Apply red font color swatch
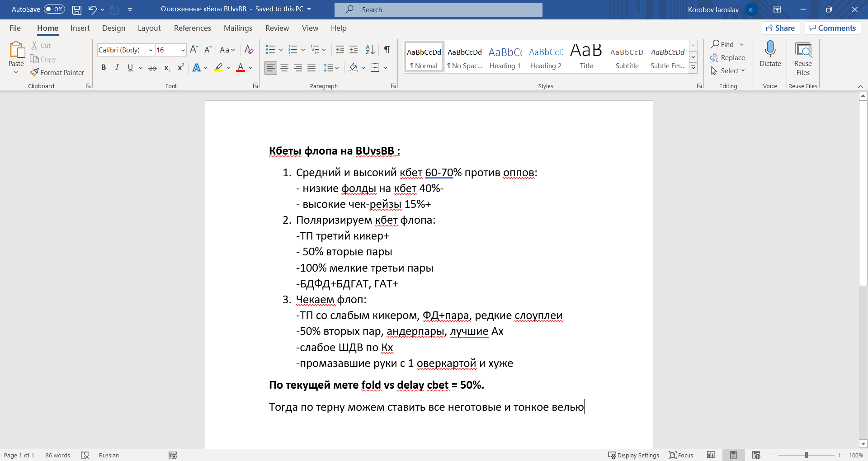Viewport: 868px width, 461px height. tap(241, 68)
